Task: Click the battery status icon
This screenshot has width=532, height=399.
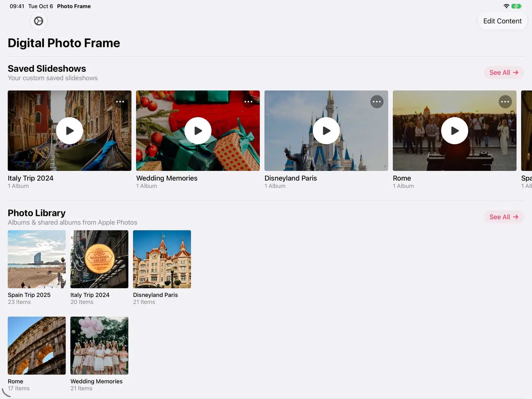Action: [517, 6]
